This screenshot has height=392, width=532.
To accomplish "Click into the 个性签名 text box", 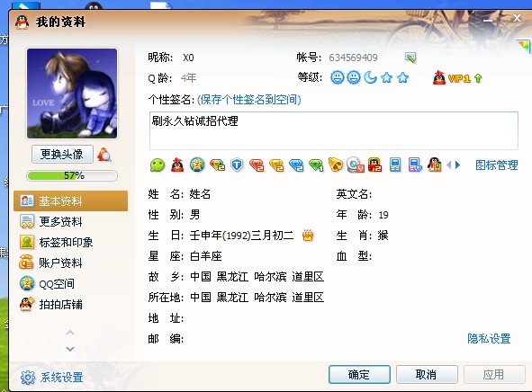I will pos(334,130).
